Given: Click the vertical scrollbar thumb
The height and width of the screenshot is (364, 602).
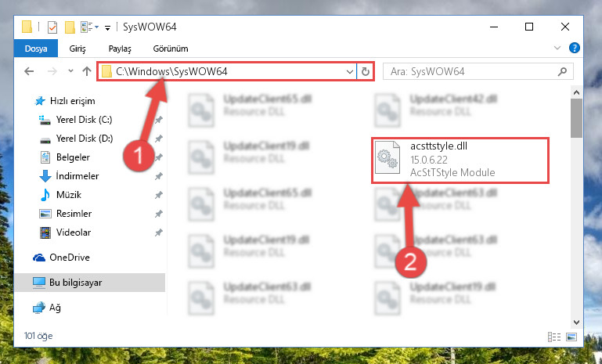Looking at the screenshot, I should [576, 118].
